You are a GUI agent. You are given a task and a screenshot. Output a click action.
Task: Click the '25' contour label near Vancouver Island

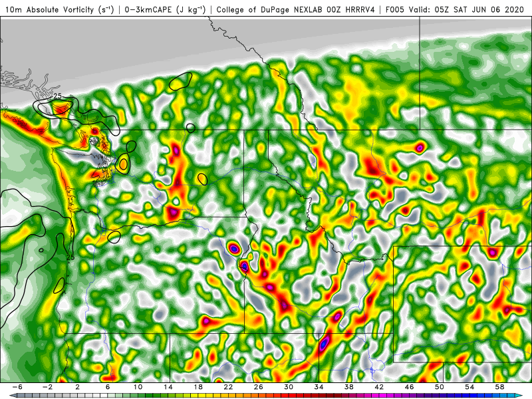(x=58, y=96)
